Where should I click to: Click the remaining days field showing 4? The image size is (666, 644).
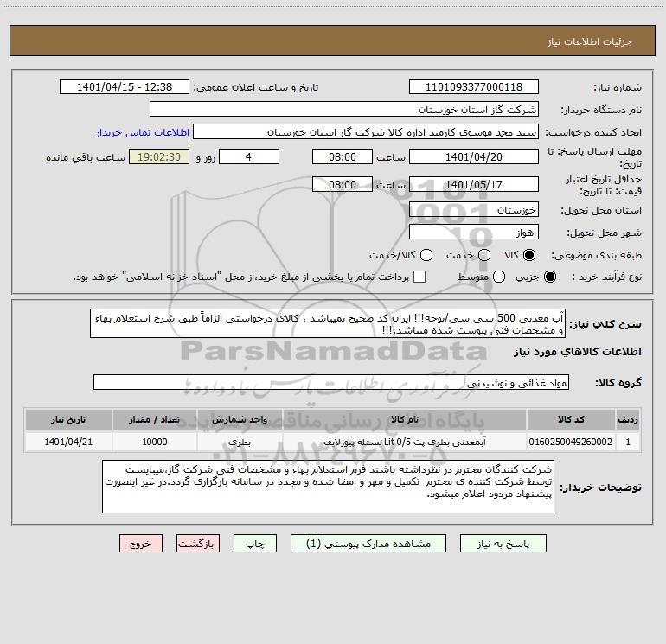249,156
